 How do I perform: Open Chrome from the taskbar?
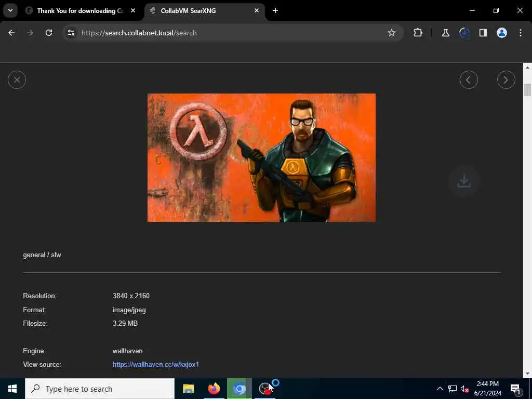pos(239,389)
